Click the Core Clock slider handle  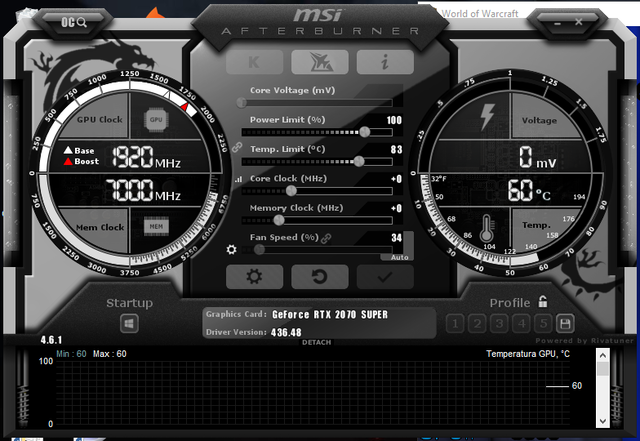click(x=291, y=190)
